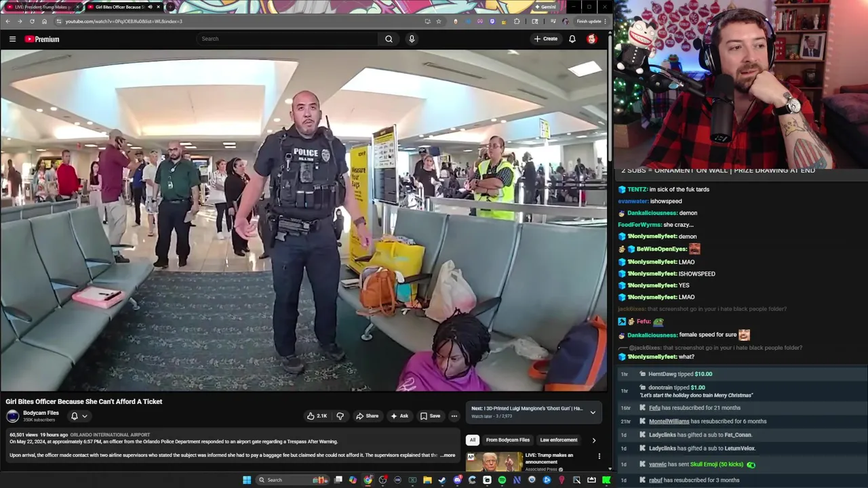Open the browser extensions puzzle icon

tap(517, 21)
